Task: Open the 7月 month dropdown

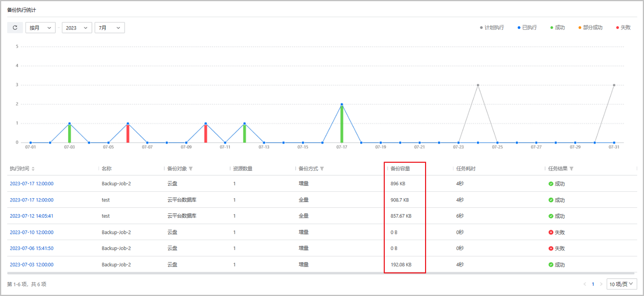Action: click(109, 27)
